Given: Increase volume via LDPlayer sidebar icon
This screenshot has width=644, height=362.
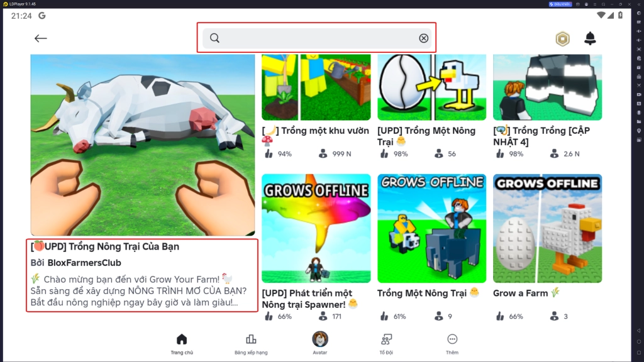Looking at the screenshot, I should 639,31.
